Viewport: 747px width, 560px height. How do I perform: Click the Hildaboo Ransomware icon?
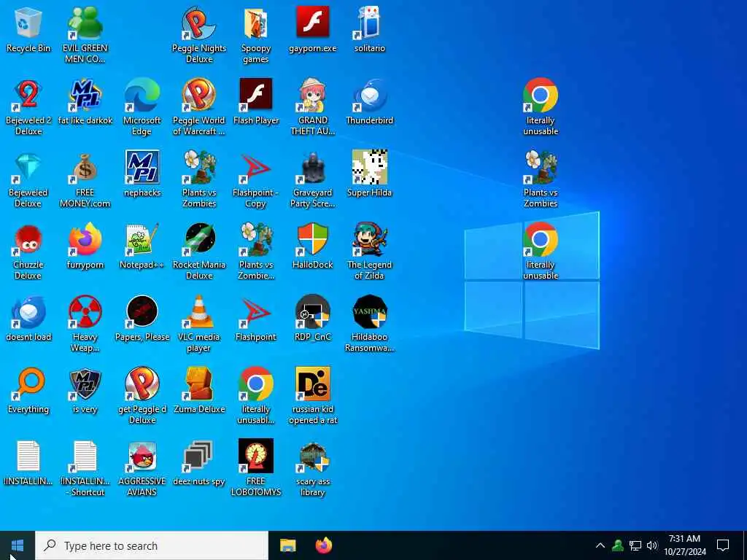(x=370, y=312)
